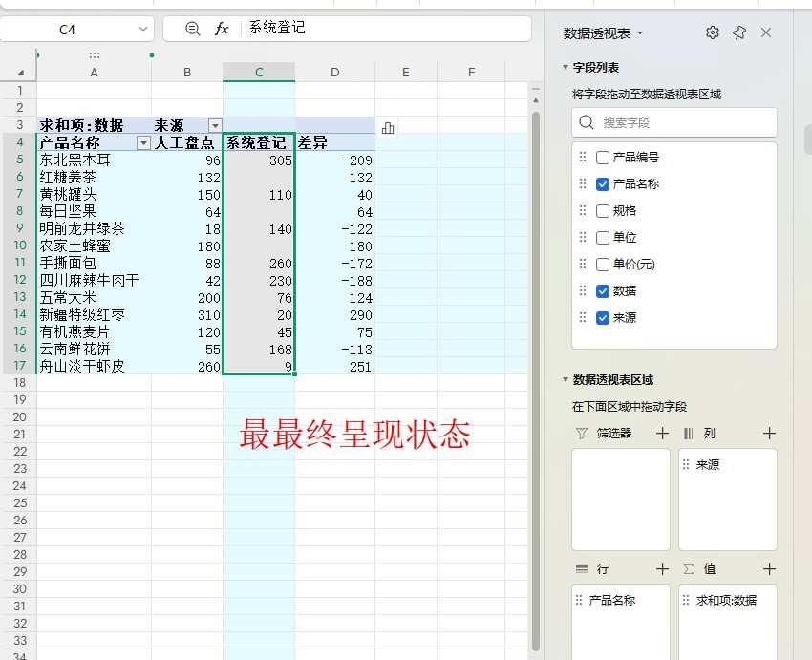The width and height of the screenshot is (812, 660).
Task: Add a field to the rows area
Action: pyautogui.click(x=662, y=569)
